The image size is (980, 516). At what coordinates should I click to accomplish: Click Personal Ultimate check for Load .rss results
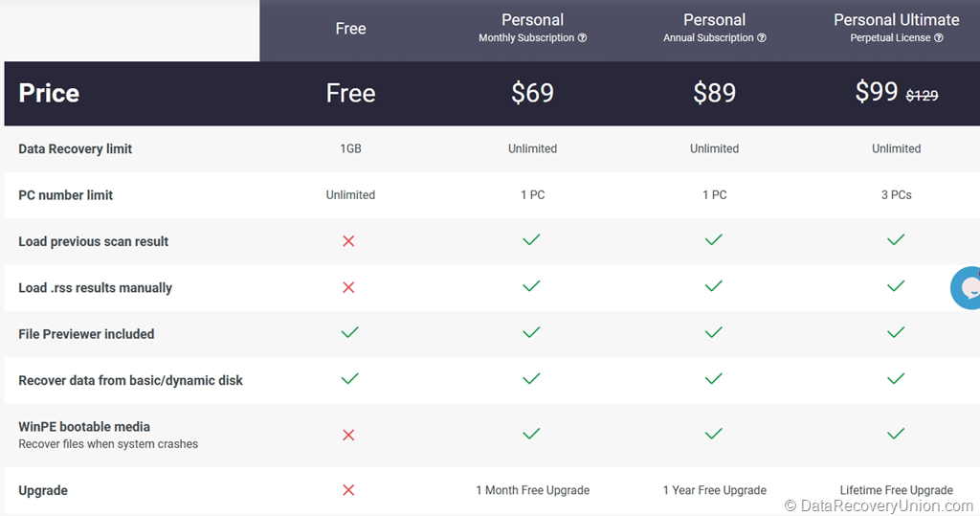pyautogui.click(x=896, y=286)
